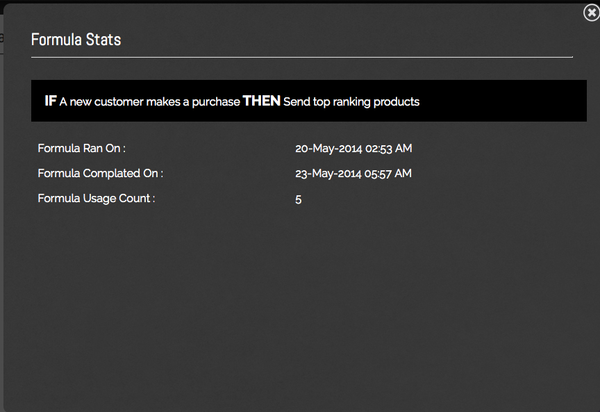Select "A new customer makes a purchase" condition
The image size is (600, 412).
tap(149, 102)
